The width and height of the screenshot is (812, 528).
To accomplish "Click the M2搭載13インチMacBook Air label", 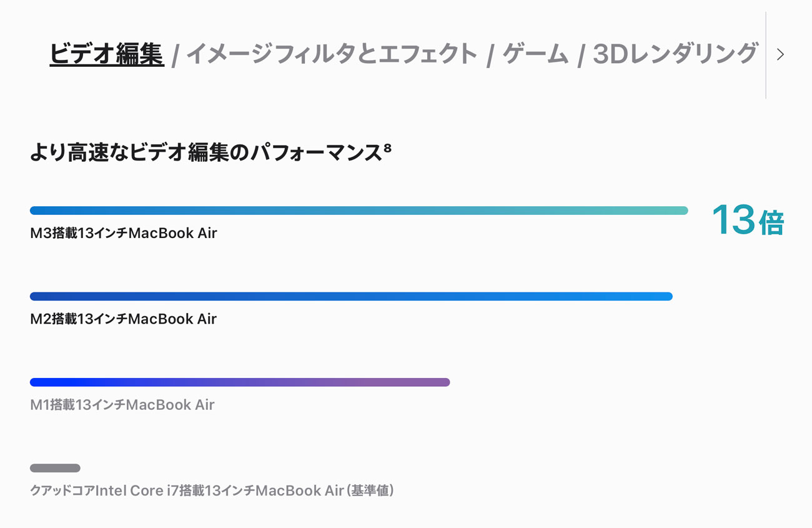I will point(124,319).
